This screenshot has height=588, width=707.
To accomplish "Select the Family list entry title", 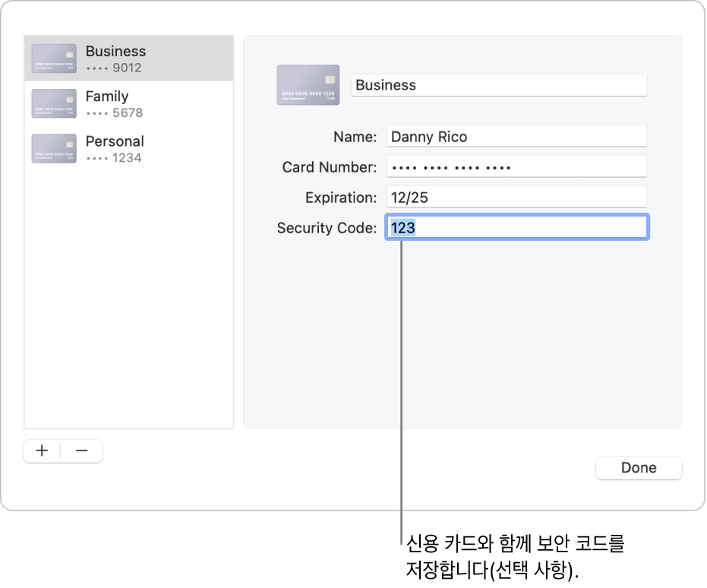I will 107,96.
